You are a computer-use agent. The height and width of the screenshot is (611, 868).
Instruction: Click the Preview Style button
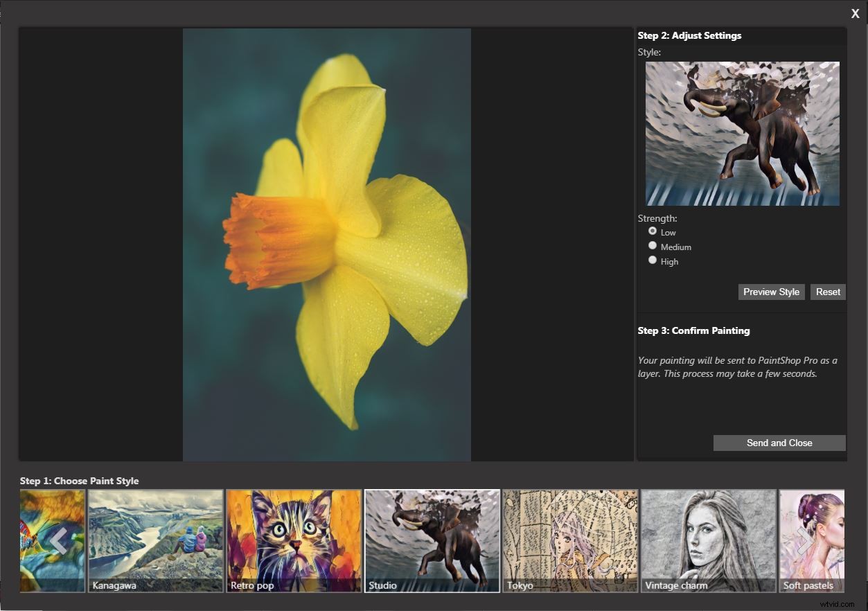pyautogui.click(x=771, y=292)
